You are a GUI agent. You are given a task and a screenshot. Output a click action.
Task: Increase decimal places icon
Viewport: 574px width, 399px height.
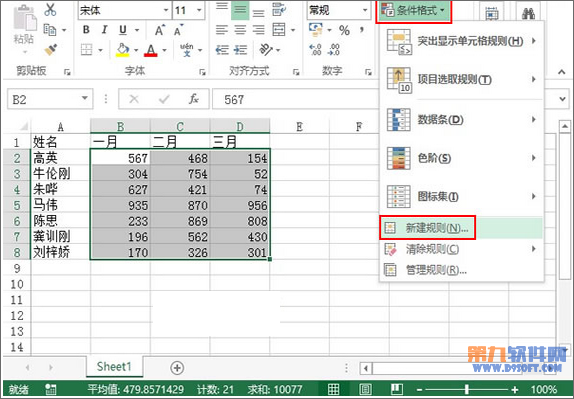pos(315,49)
